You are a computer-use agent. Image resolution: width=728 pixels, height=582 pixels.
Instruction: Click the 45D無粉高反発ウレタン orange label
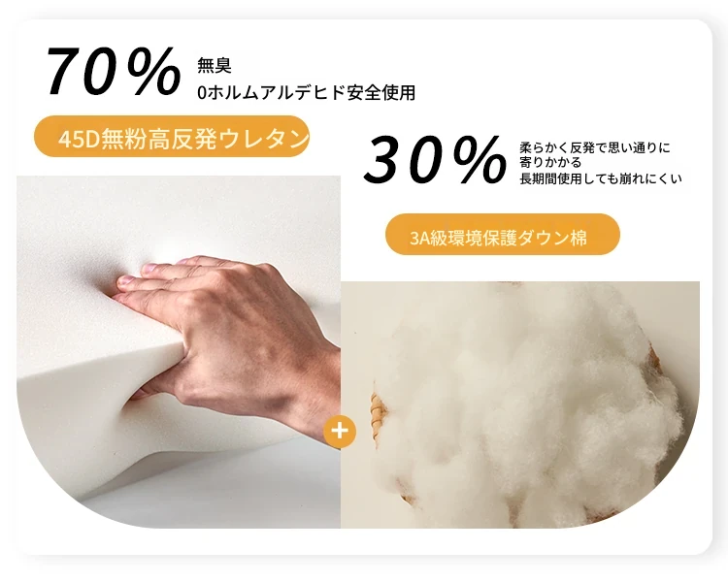[x=172, y=137]
